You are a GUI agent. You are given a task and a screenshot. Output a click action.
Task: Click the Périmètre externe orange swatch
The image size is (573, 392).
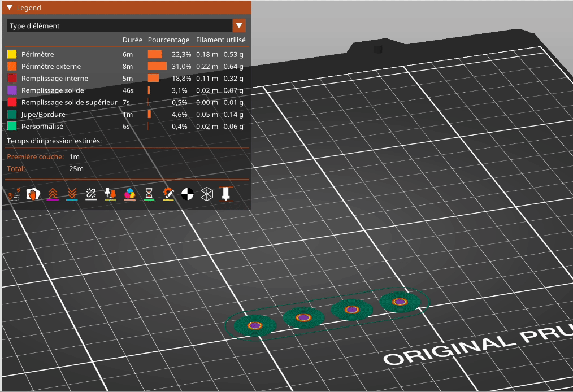12,66
